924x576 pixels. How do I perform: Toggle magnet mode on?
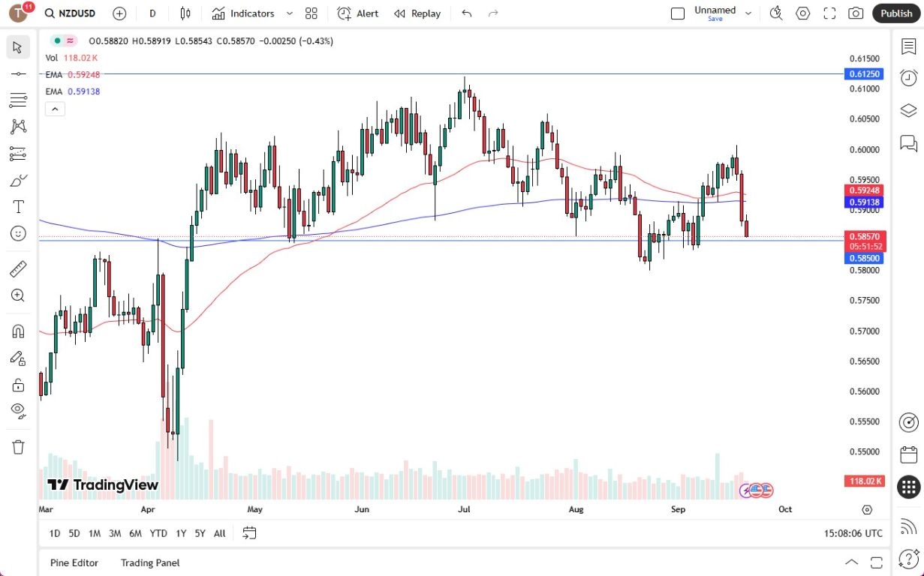(x=18, y=331)
